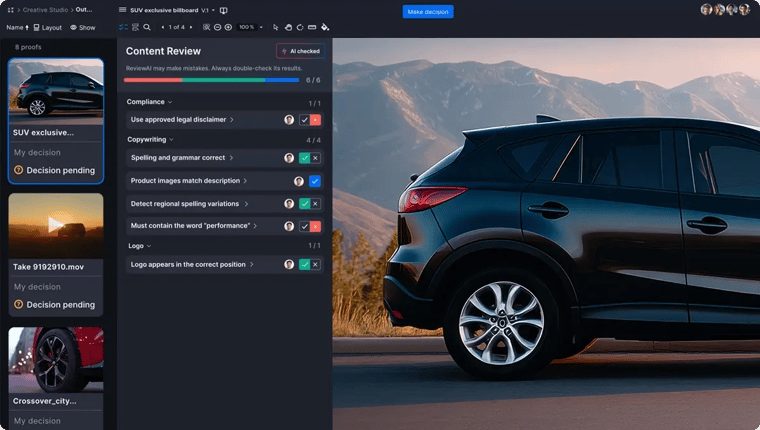This screenshot has height=430, width=760.
Task: Toggle green pass for Logo position
Action: tap(304, 265)
